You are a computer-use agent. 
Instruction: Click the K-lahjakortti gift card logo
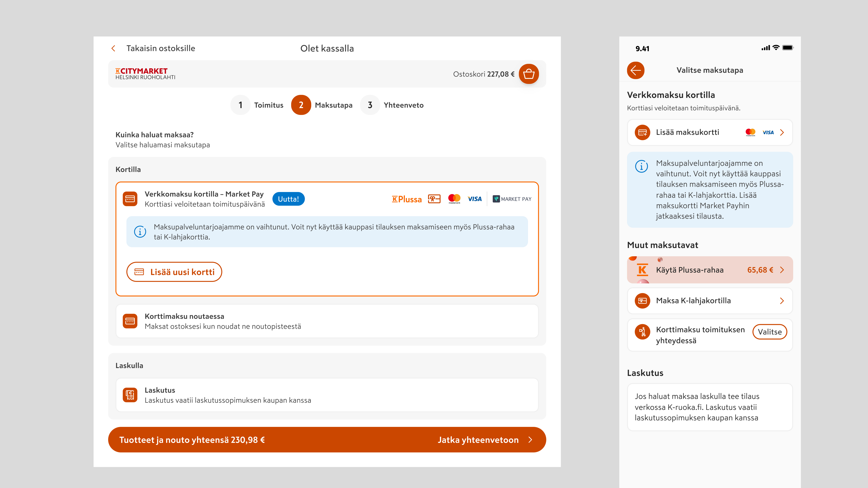(x=434, y=199)
